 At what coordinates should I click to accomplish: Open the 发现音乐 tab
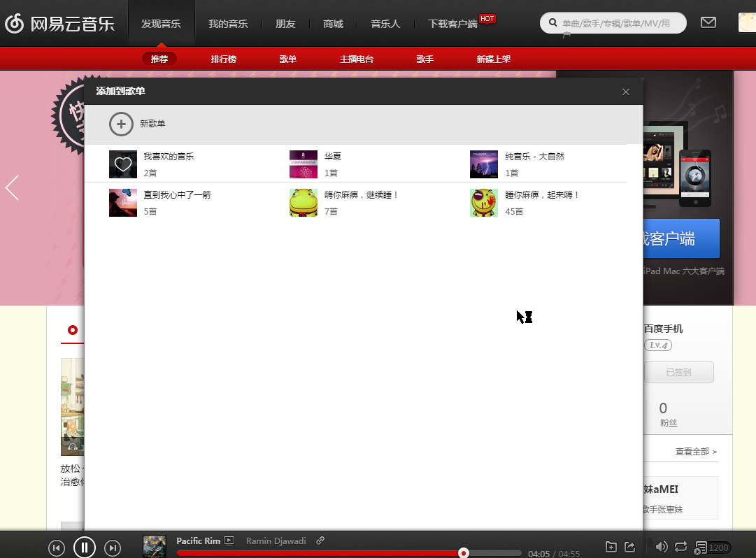click(161, 24)
